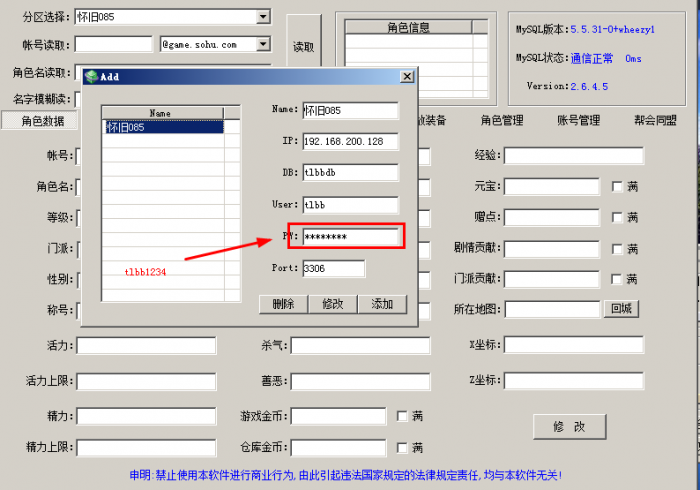The image size is (700, 490).
Task: Click the Add dialog title bar icon
Action: pos(91,76)
